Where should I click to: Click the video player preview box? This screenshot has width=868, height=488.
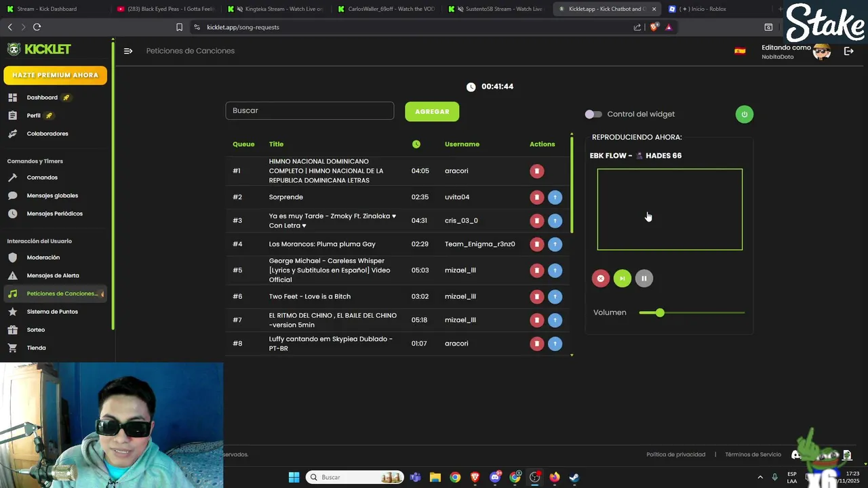(670, 209)
